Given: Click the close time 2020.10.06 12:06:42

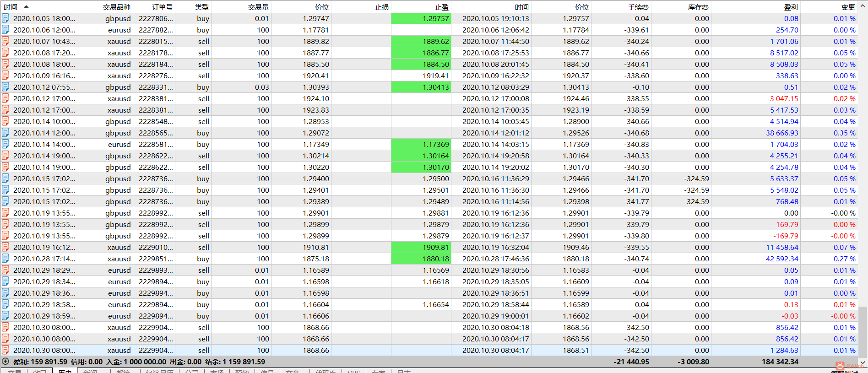Looking at the screenshot, I should coord(495,30).
